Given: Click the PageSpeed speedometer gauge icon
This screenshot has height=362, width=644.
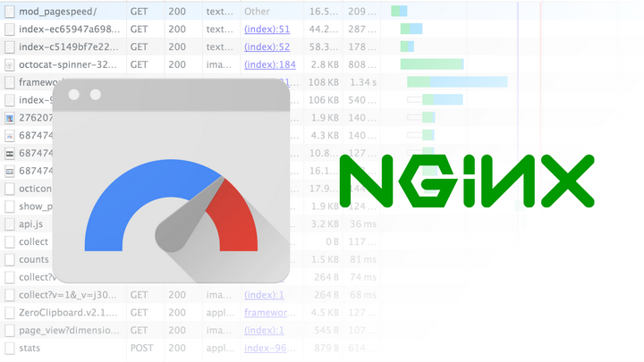Looking at the screenshot, I should point(171,184).
